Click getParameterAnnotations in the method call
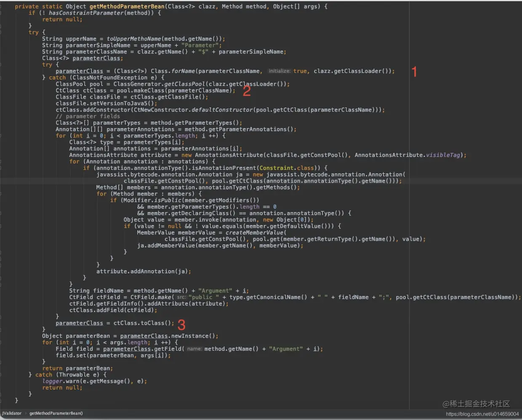Image resolution: width=522 pixels, height=420 pixels. tap(248, 129)
